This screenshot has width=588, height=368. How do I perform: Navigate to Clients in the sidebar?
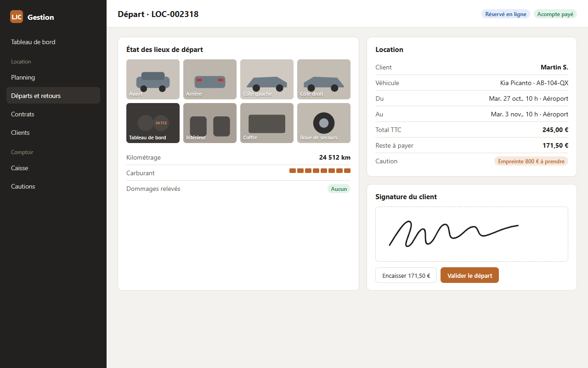53,132
